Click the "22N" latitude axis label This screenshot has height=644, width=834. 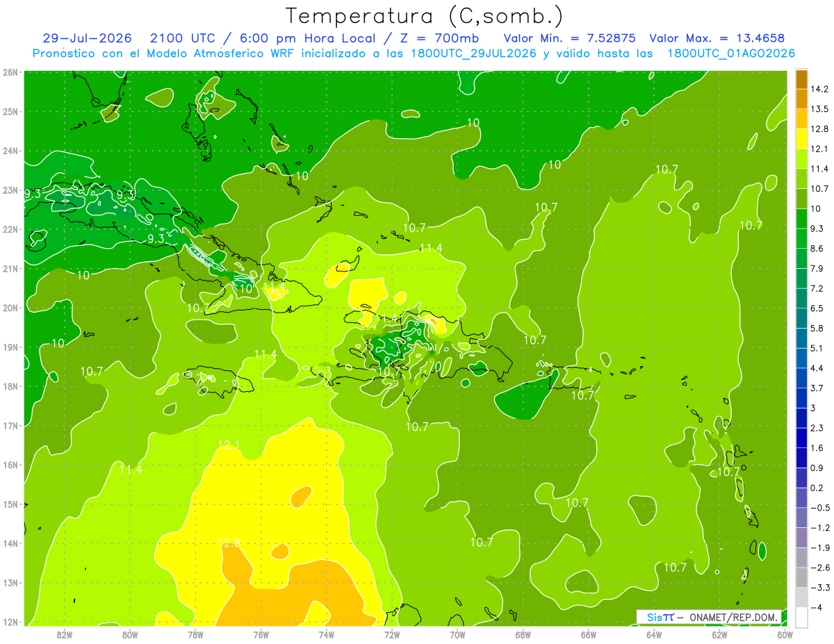click(x=10, y=229)
